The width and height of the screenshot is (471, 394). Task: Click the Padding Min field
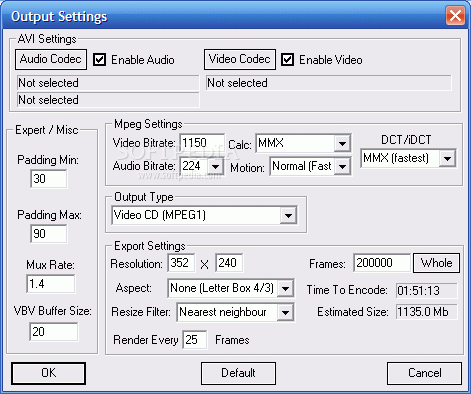(49, 179)
